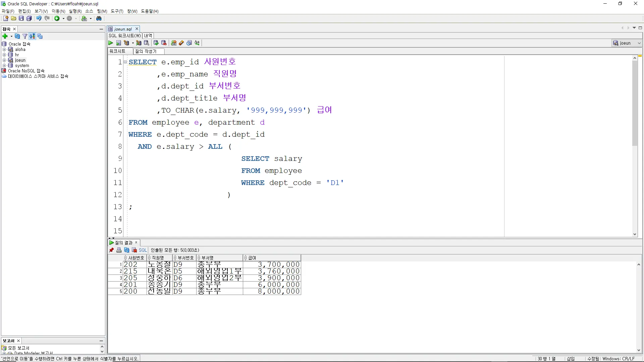Image resolution: width=644 pixels, height=362 pixels.
Task: Click the Save All icon in main toolbar
Action: (x=29, y=18)
